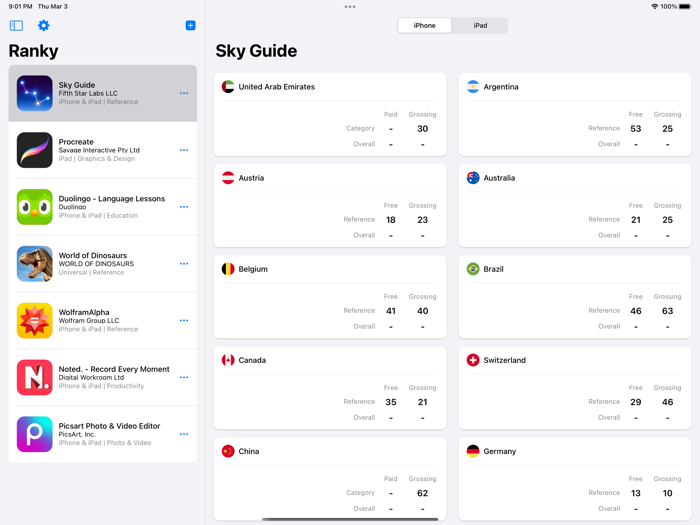Add a new app with plus button
The height and width of the screenshot is (525, 700).
click(x=190, y=25)
